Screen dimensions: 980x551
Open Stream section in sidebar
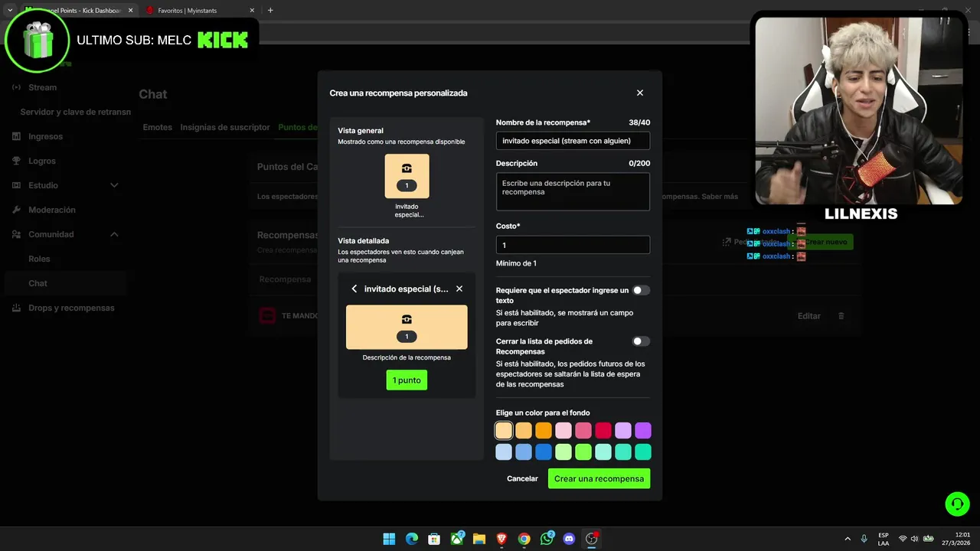click(42, 87)
